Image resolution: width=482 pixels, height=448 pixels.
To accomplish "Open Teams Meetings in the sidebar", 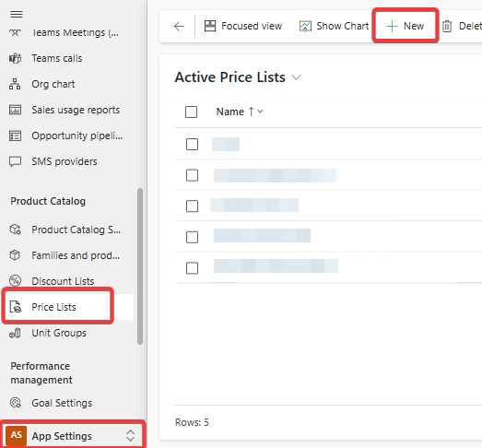I will pyautogui.click(x=75, y=32).
